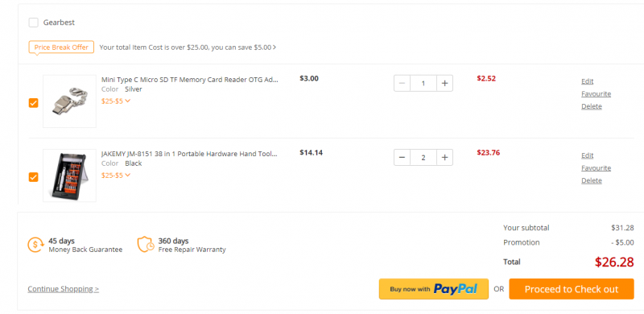
Task: Follow the Continue Shopping link
Action: click(x=64, y=289)
